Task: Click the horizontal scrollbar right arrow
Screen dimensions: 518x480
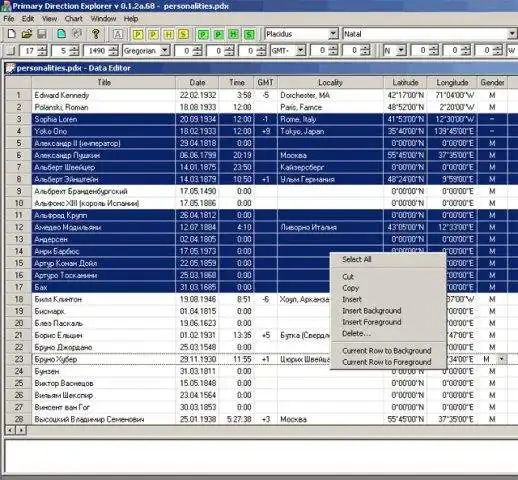Action: coord(21,430)
